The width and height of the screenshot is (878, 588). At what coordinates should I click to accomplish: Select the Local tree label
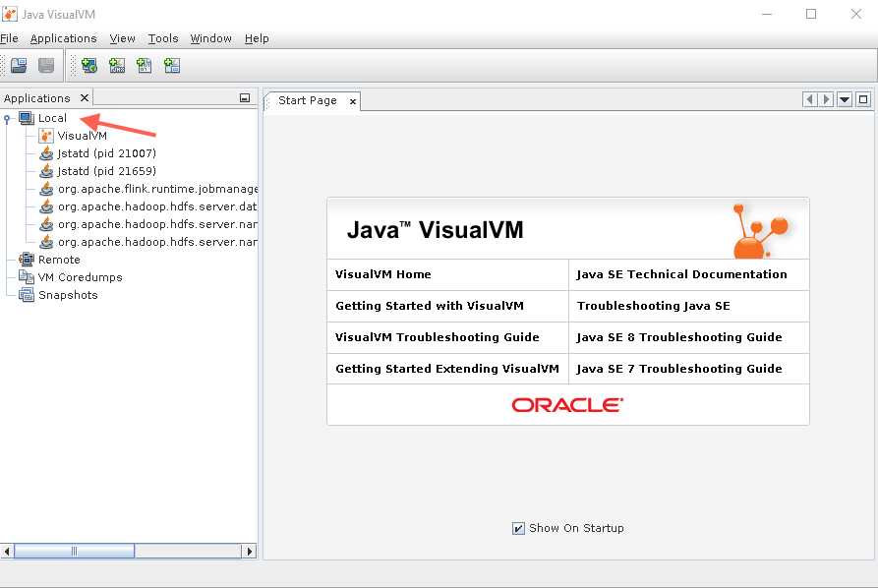tap(52, 118)
